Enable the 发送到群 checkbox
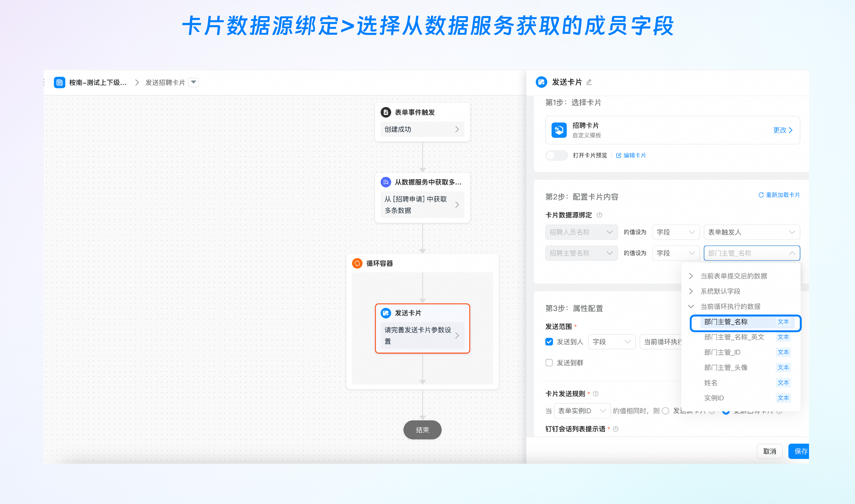This screenshot has height=504, width=855. (549, 363)
